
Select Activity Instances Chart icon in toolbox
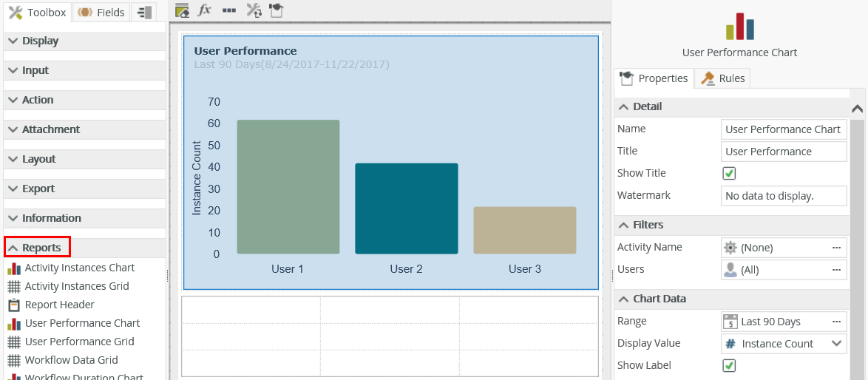[x=14, y=268]
